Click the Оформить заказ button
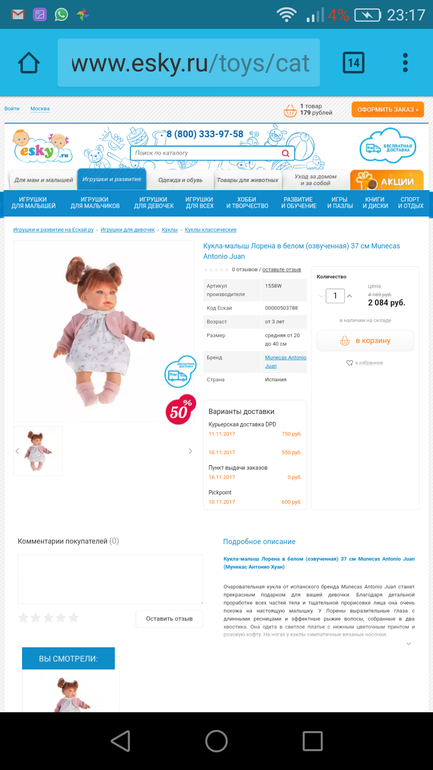Screen dimensions: 433x770 (x=387, y=110)
